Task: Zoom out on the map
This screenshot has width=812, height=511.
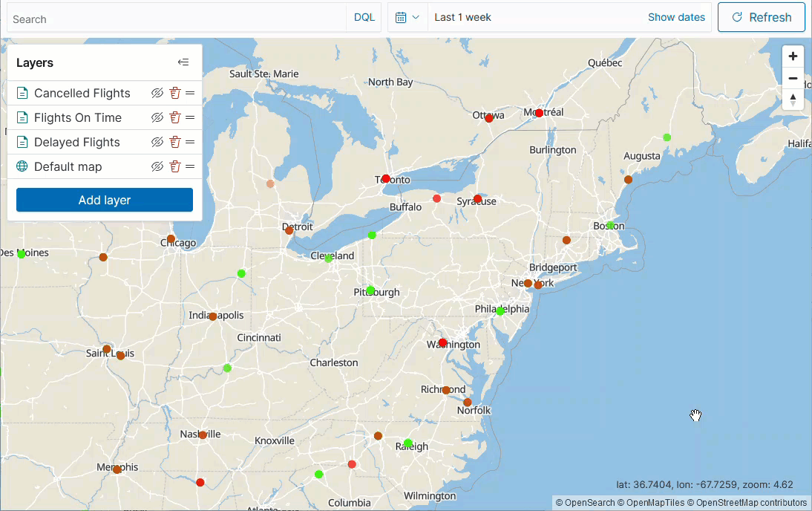Action: [x=793, y=78]
